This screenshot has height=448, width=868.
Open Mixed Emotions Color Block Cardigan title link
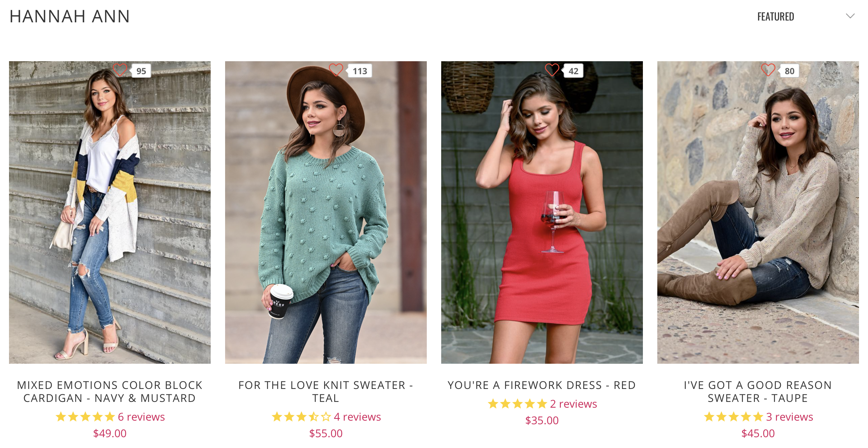pyautogui.click(x=110, y=391)
